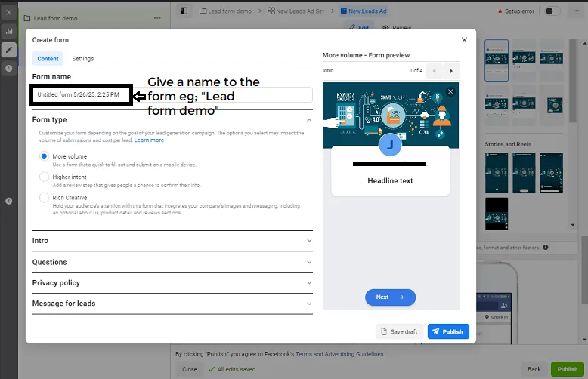588x379 pixels.
Task: Click the factors info icon
Action: pos(546,247)
